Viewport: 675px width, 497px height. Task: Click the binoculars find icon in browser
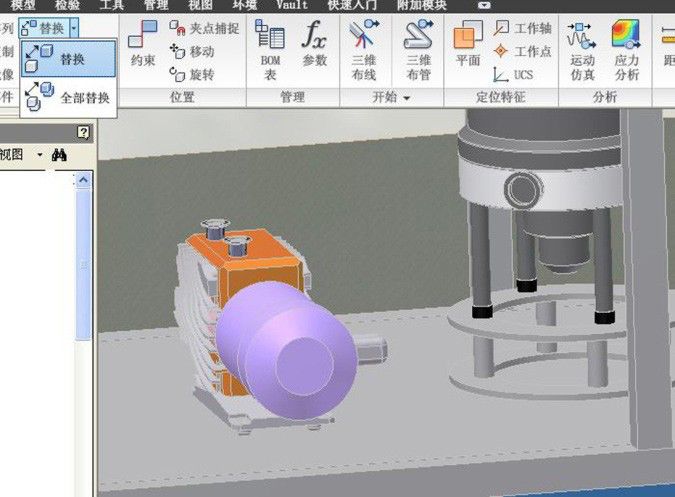(59, 155)
